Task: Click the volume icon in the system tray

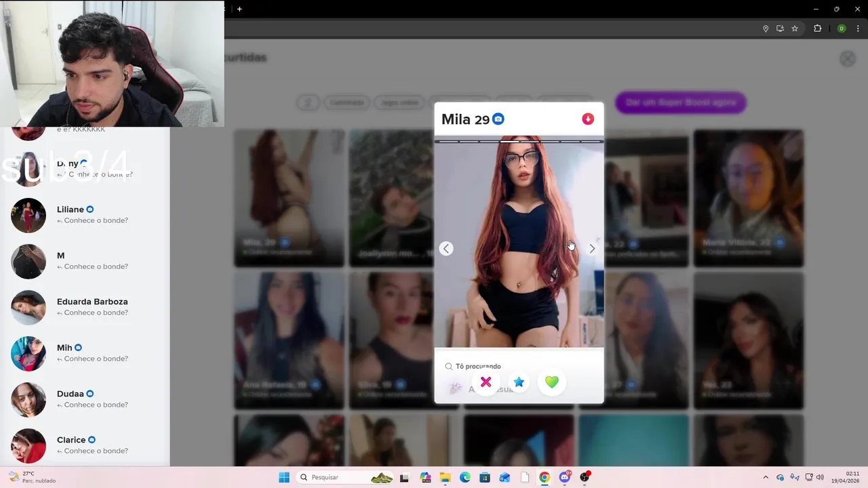Action: click(820, 477)
